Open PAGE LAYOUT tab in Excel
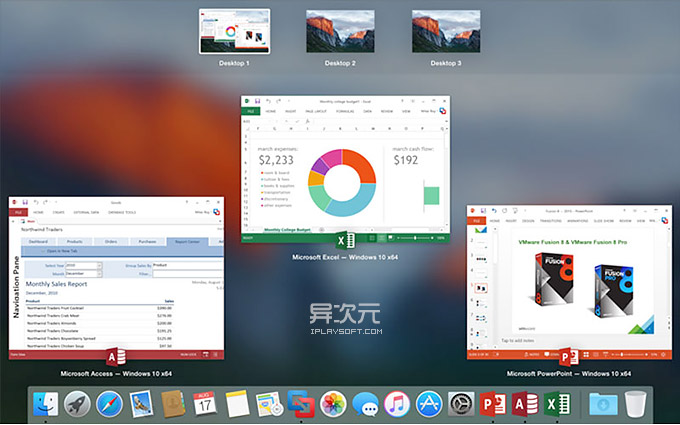This screenshot has width=680, height=425. tap(316, 111)
